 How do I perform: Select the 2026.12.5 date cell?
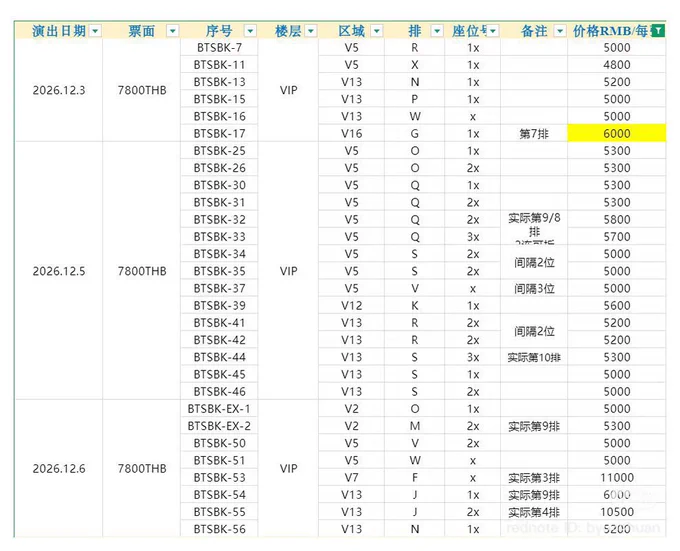(x=59, y=271)
